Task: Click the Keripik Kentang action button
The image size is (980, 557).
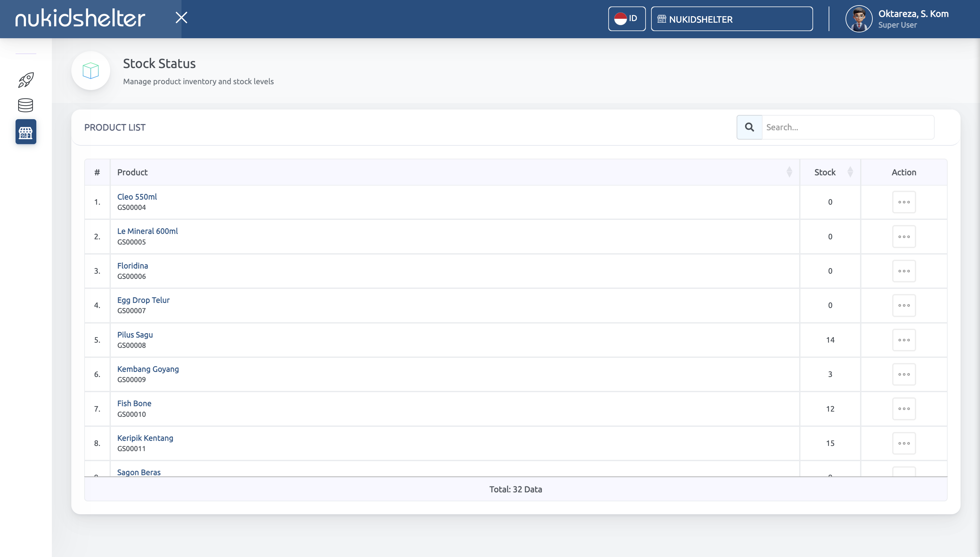Action: coord(904,443)
